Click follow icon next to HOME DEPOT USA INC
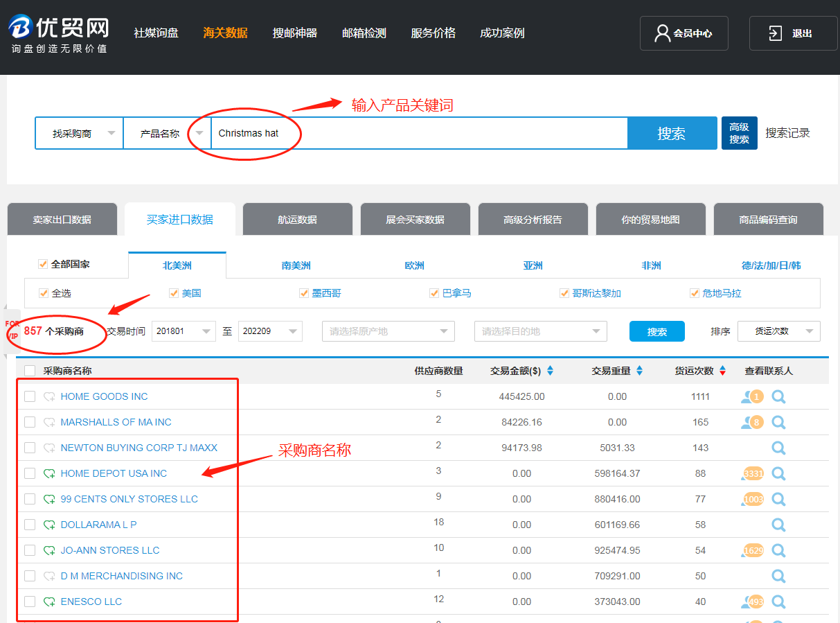The height and width of the screenshot is (623, 840). (49, 474)
